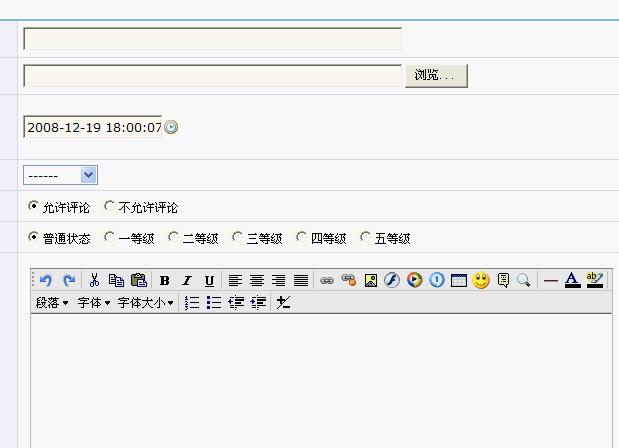Click the date field 2008-12-19 18:00:07
This screenshot has height=448, width=619.
[x=93, y=127]
